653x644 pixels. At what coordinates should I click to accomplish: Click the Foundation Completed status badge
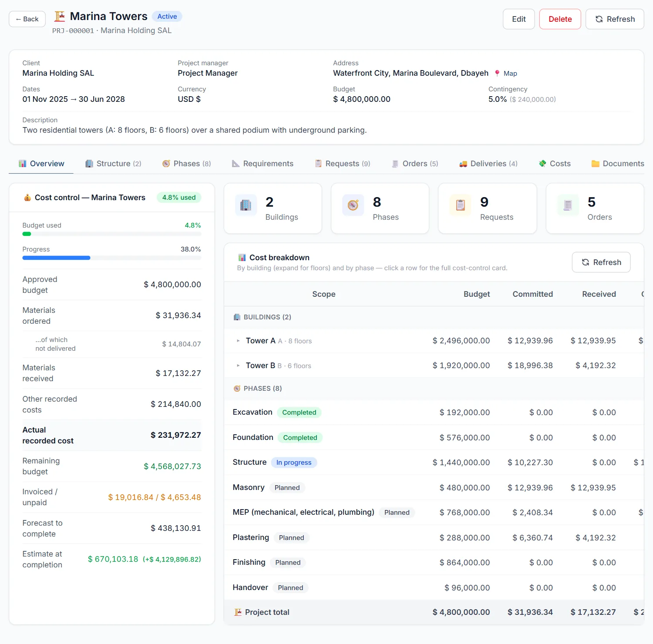(300, 438)
